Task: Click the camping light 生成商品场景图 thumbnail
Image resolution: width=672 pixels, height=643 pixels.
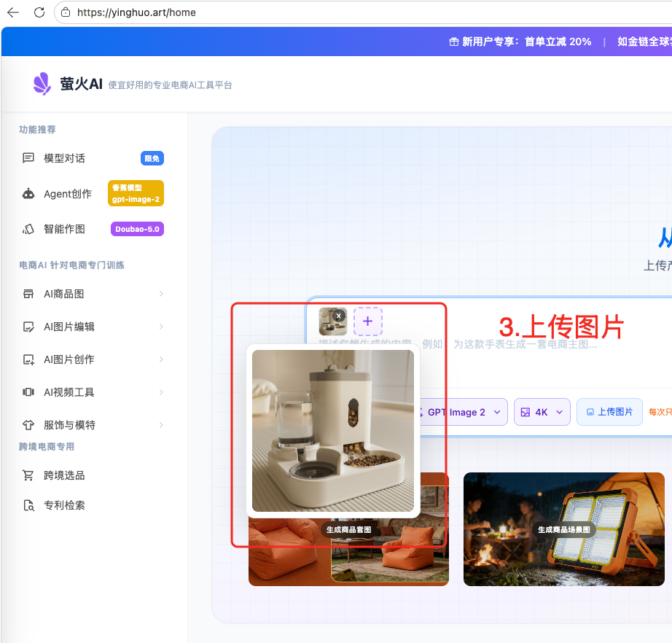Action: pyautogui.click(x=564, y=529)
